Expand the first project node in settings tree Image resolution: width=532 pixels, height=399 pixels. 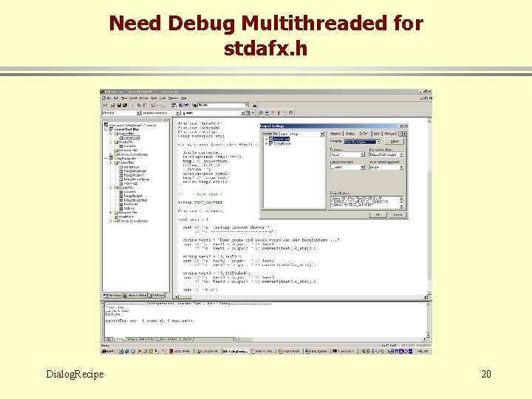266,139
